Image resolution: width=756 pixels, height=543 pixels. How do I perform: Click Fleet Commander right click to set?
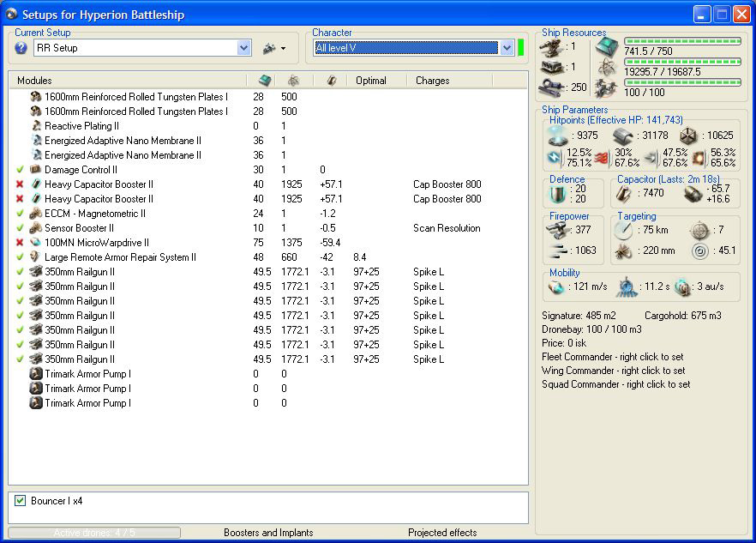coord(612,357)
